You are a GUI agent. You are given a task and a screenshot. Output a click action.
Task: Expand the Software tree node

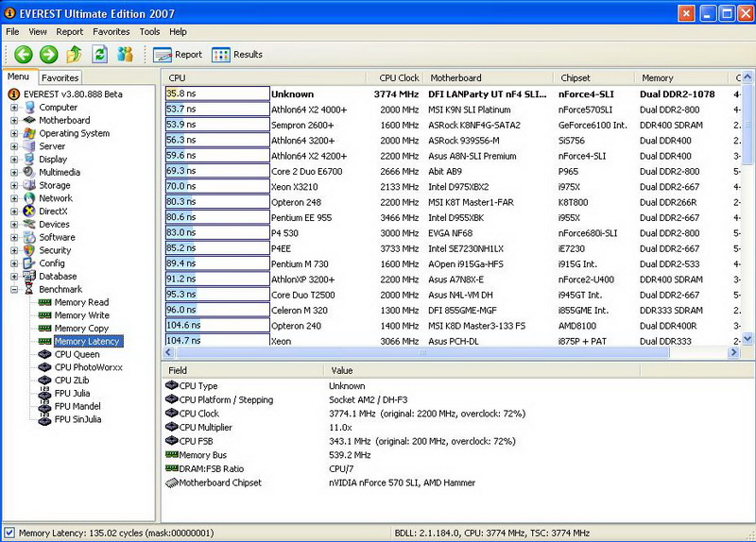coord(14,238)
